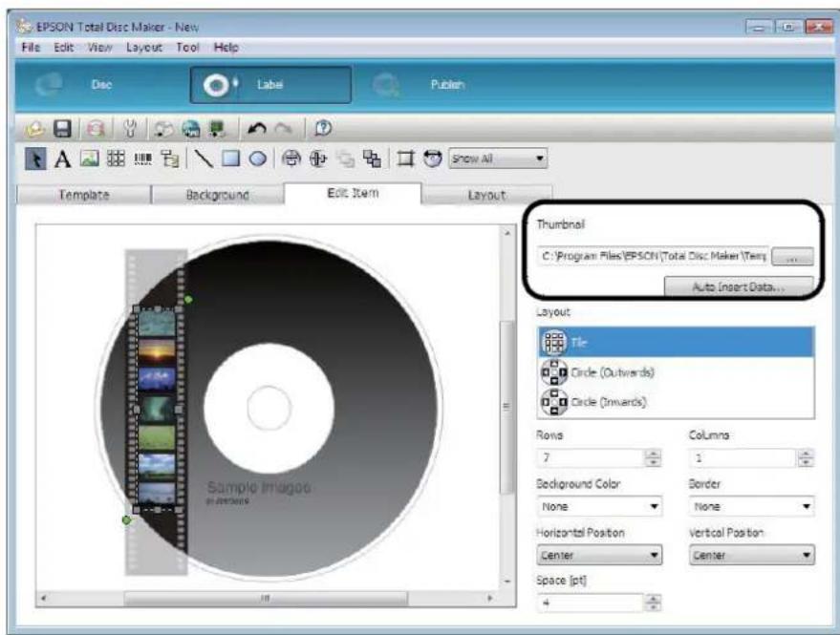Click the center vertically on disc icon
The image size is (840, 635).
coord(318,159)
